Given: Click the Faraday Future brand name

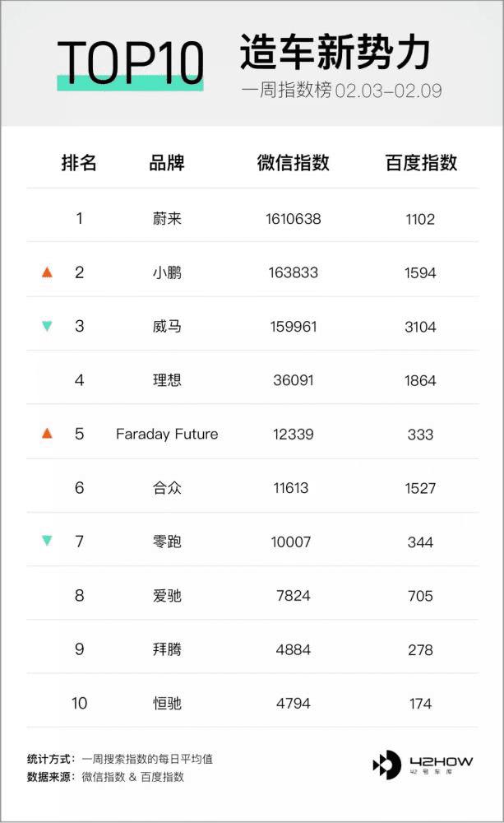Looking at the screenshot, I should click(x=167, y=434).
